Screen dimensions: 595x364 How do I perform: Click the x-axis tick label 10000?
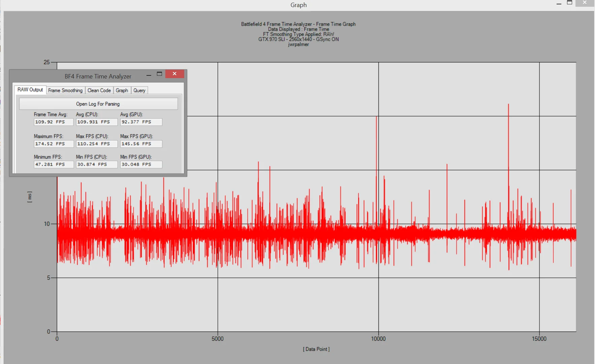(378, 339)
